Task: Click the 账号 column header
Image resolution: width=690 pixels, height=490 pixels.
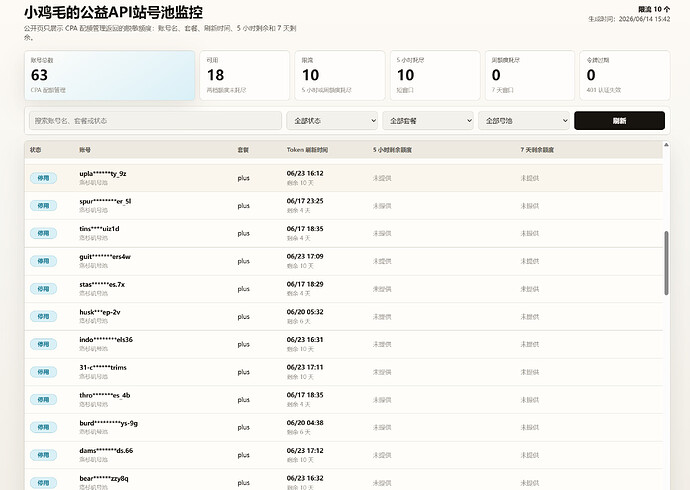Action: pos(85,150)
